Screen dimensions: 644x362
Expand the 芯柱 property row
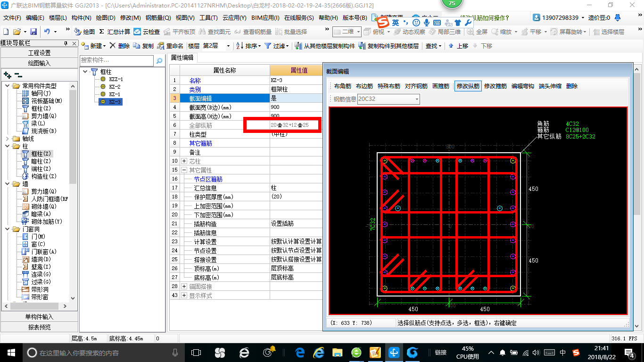click(x=184, y=161)
